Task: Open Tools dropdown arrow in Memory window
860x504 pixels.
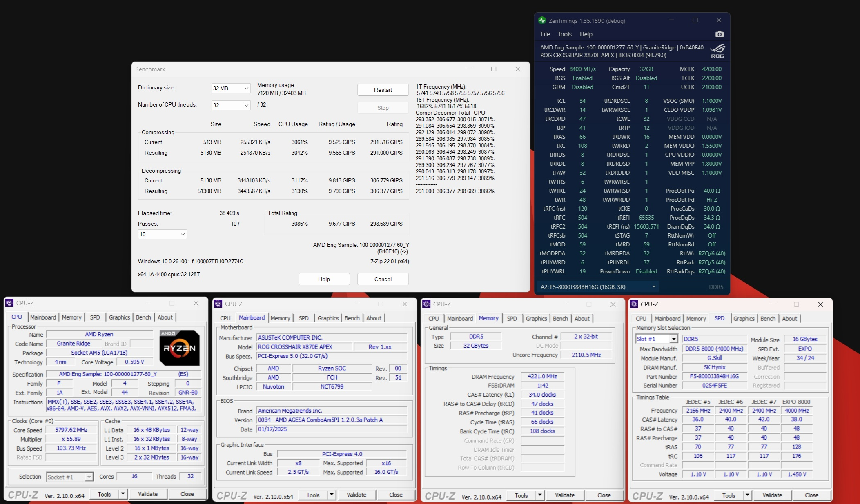Action: point(540,495)
